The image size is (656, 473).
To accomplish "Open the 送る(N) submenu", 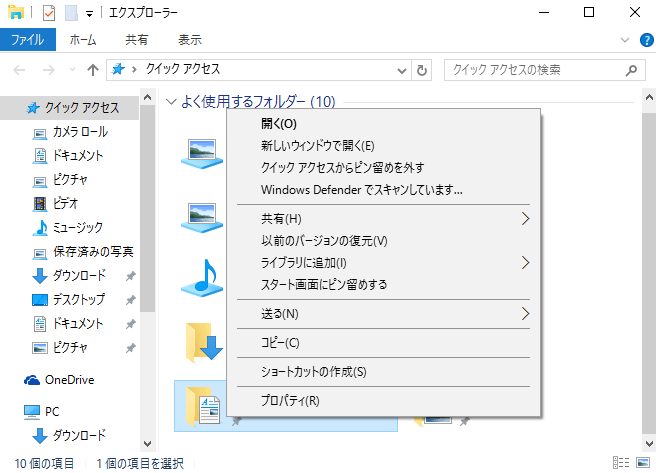I will pyautogui.click(x=280, y=314).
